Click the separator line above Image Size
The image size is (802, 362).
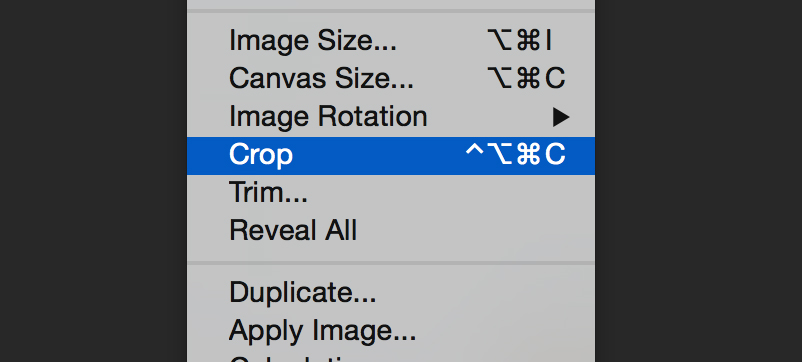coord(391,10)
